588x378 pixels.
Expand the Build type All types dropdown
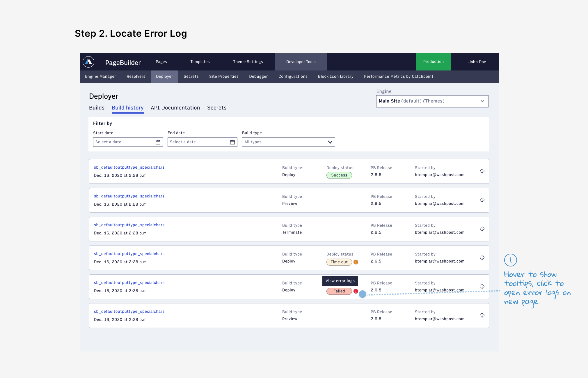(288, 142)
